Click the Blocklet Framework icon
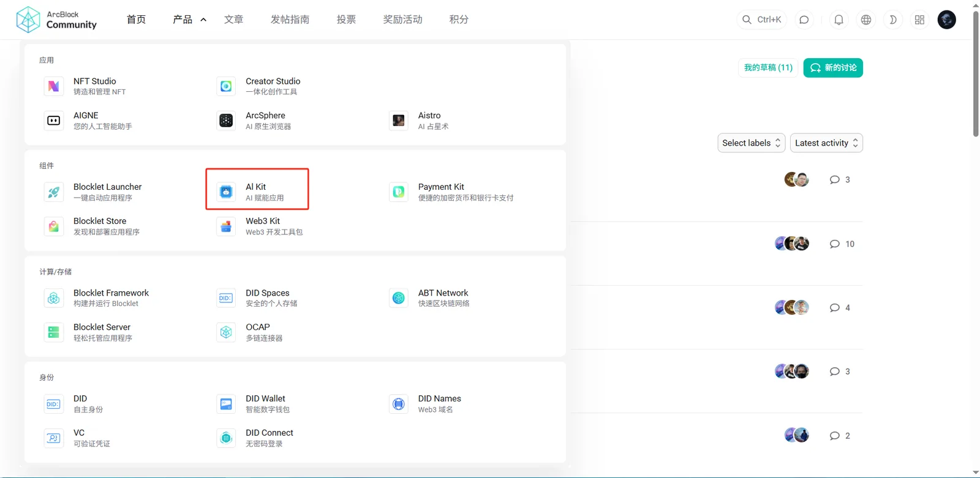The image size is (980, 478). [54, 298]
